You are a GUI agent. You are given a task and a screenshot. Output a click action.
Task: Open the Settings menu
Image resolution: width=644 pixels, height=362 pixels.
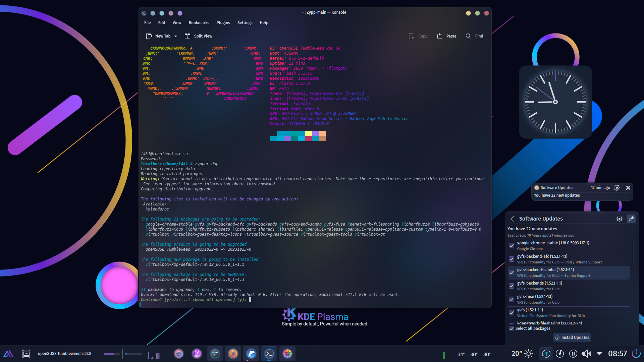245,23
